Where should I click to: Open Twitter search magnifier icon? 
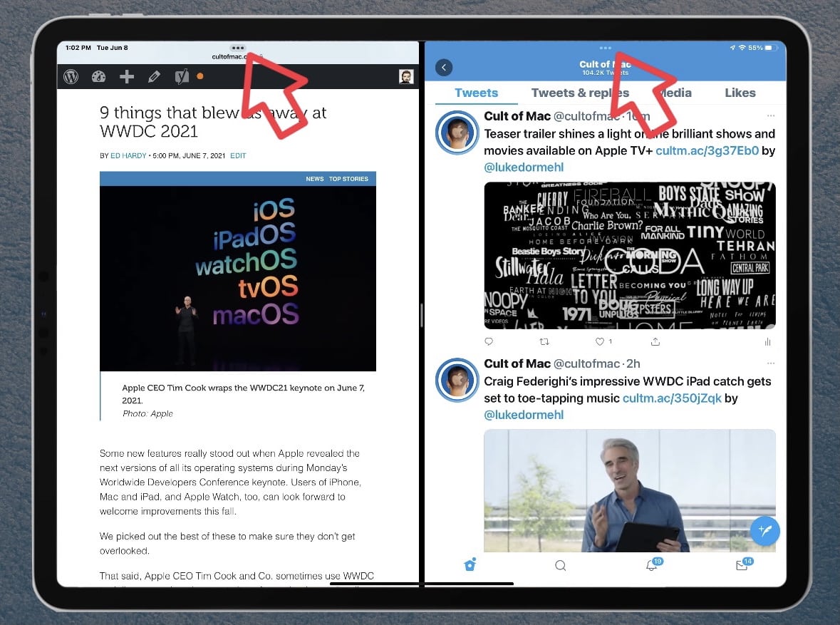(x=561, y=566)
